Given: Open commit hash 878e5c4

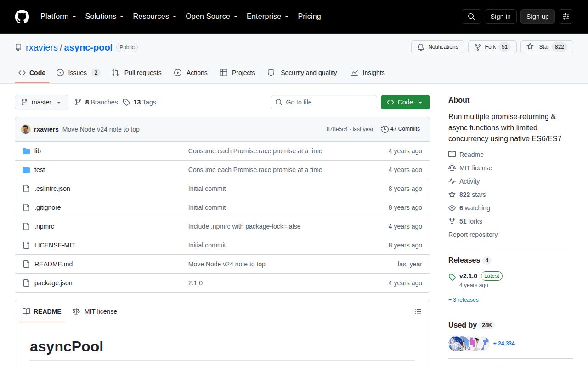Looking at the screenshot, I should click(337, 129).
